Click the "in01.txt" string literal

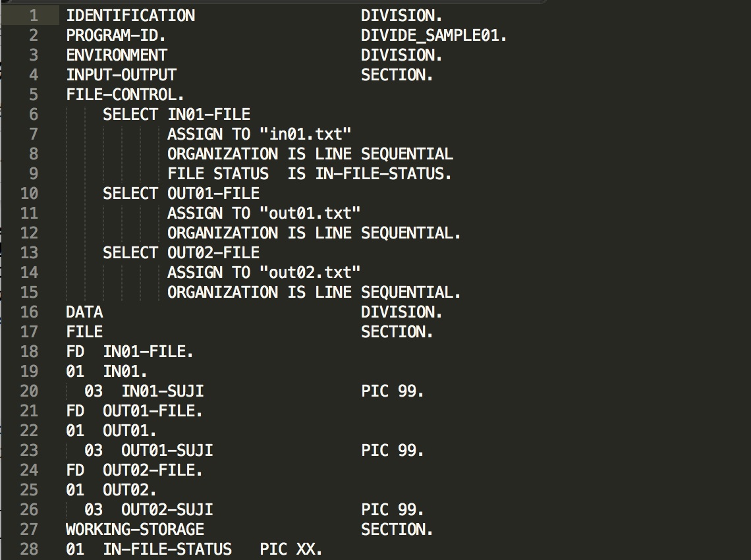[x=305, y=134]
